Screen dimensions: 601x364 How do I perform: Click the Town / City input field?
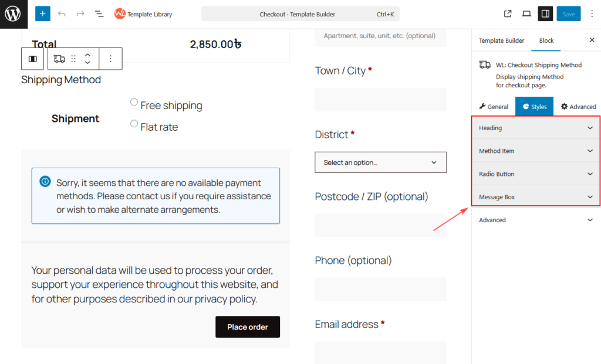click(380, 100)
